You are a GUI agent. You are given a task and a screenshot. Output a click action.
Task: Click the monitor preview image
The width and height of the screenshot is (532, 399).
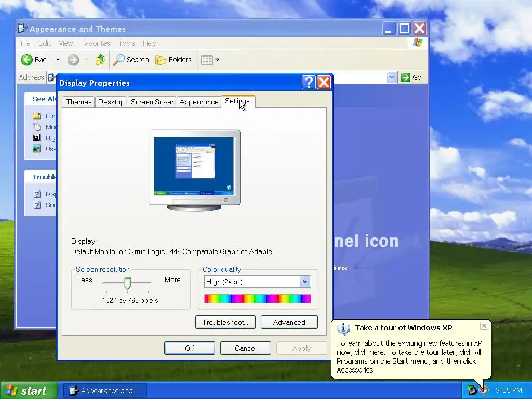tap(194, 170)
